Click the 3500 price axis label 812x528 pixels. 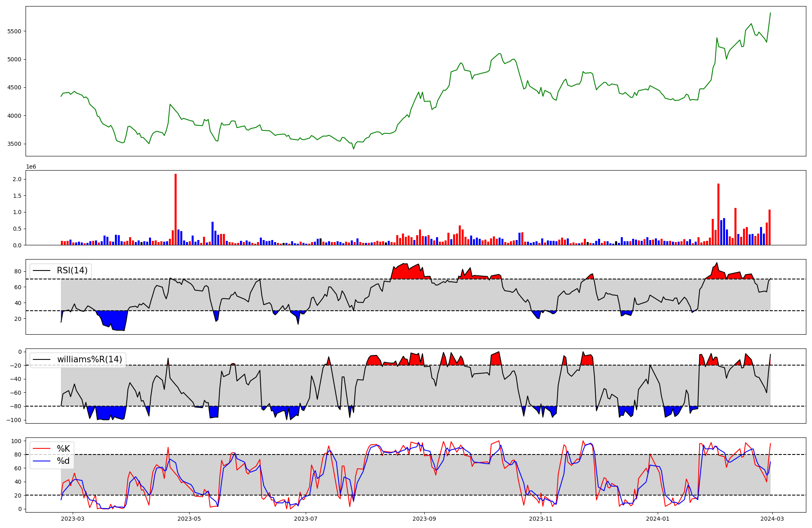(x=15, y=144)
